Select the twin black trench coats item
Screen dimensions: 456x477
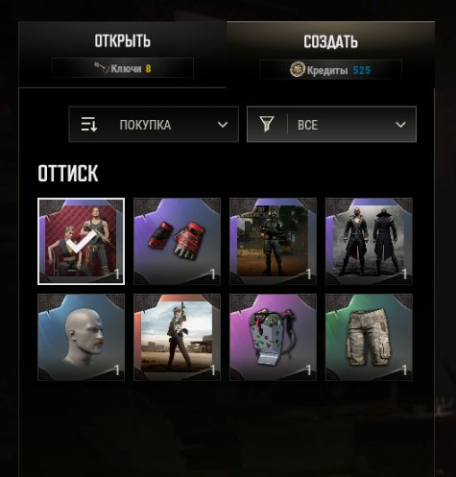click(x=369, y=241)
